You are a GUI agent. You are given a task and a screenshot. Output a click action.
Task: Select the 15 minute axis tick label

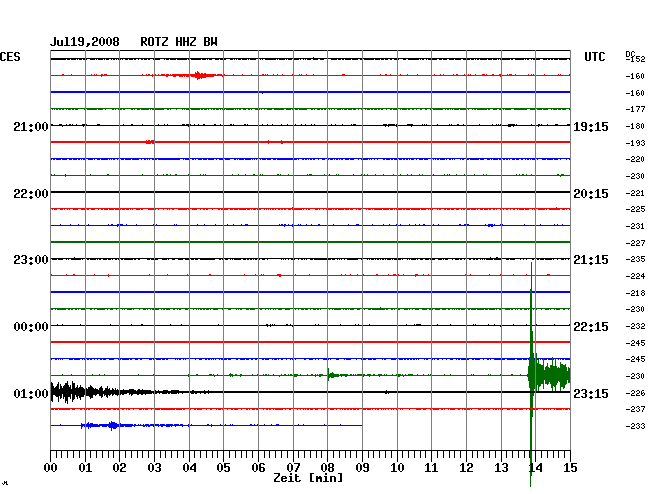pyautogui.click(x=570, y=468)
